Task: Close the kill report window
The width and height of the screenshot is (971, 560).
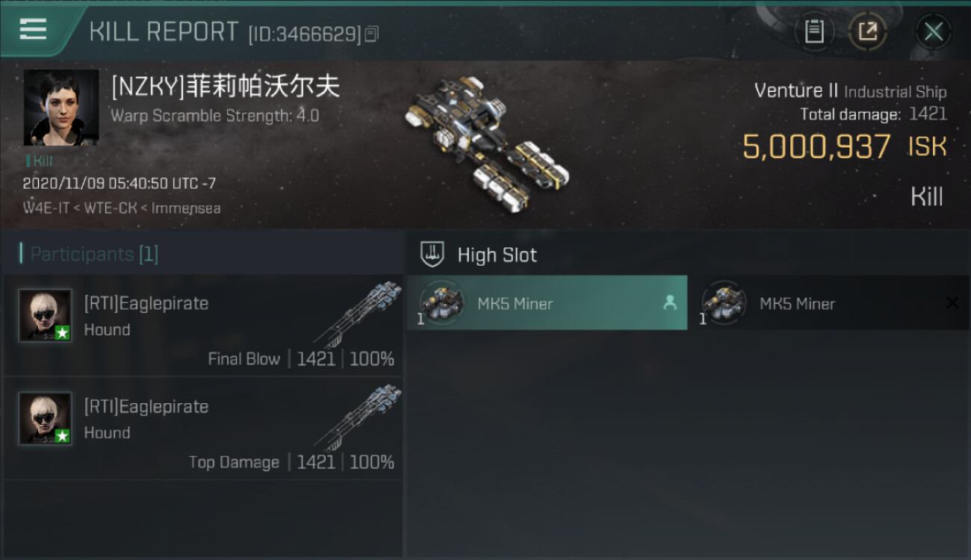Action: pyautogui.click(x=933, y=31)
